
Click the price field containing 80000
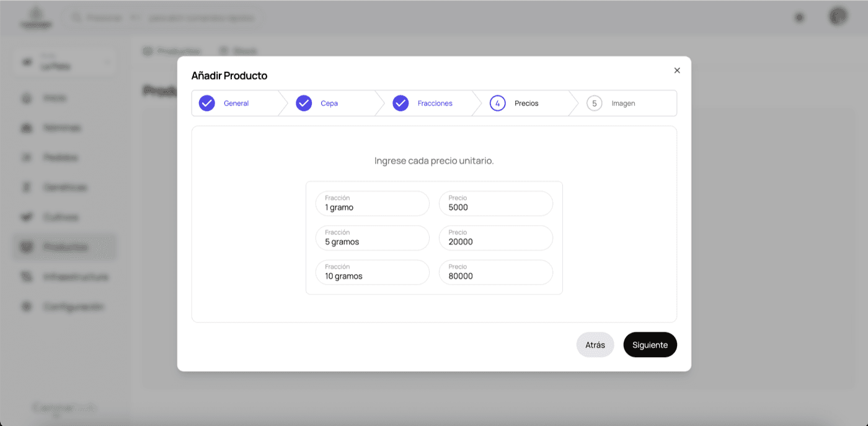496,272
